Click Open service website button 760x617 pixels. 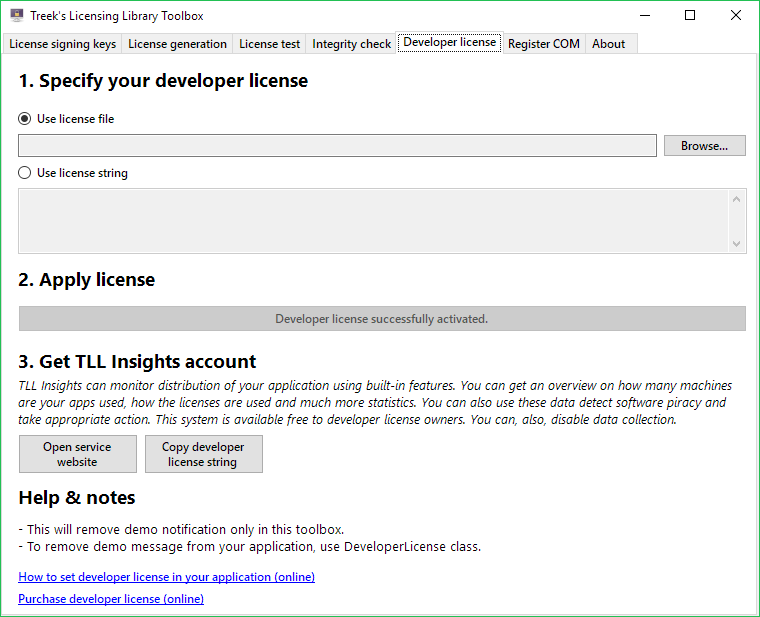point(78,454)
